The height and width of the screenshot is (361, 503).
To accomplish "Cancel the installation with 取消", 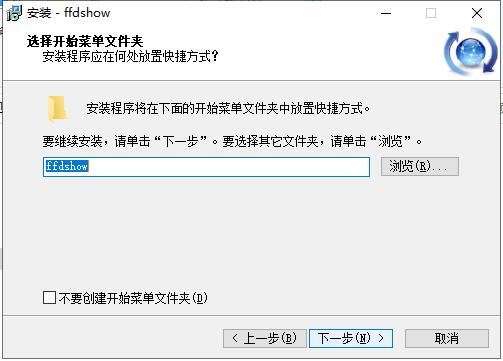I will pyautogui.click(x=447, y=338).
